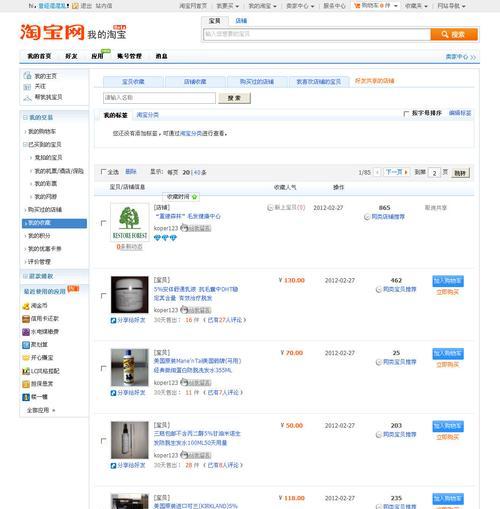Viewport: 500px width, 509px height.
Task: Click the magnifier icon on orange 搜索 button
Action: coord(445,34)
